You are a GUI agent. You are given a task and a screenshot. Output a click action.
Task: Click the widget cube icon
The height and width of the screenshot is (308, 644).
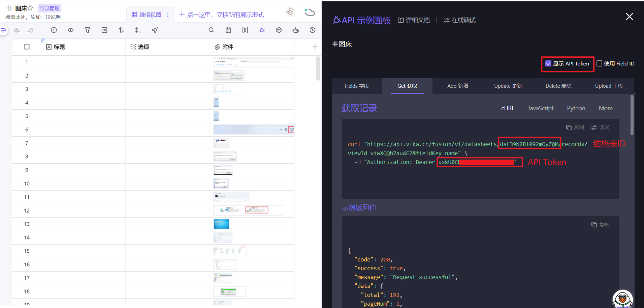pos(279,30)
